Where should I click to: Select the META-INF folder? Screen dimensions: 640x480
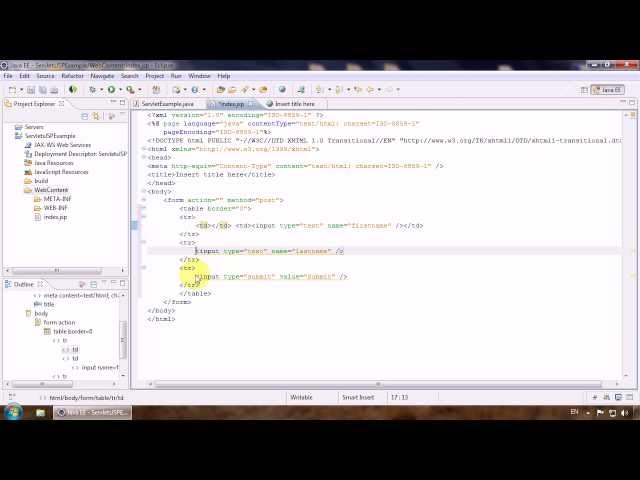click(x=57, y=199)
